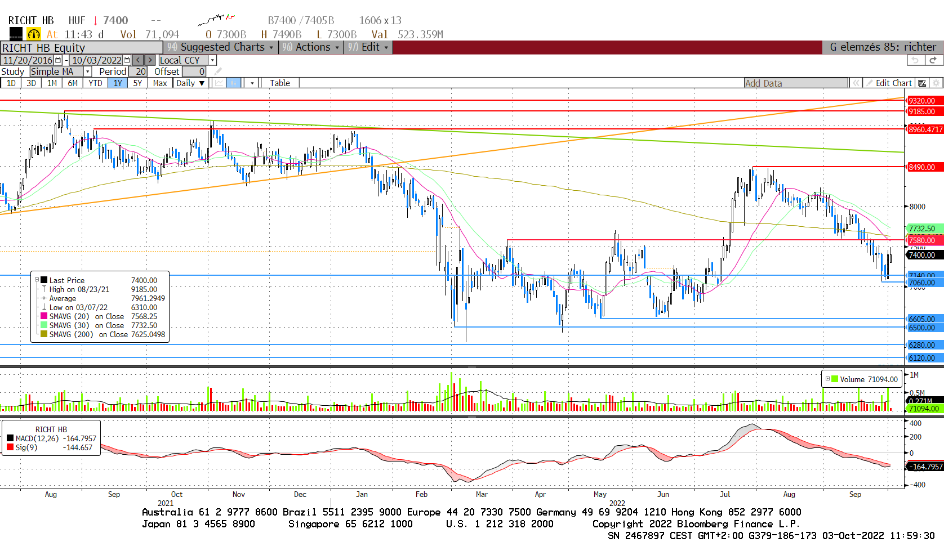Image resolution: width=944 pixels, height=560 pixels.
Task: Go to previous date range arrow
Action: pos(138,60)
